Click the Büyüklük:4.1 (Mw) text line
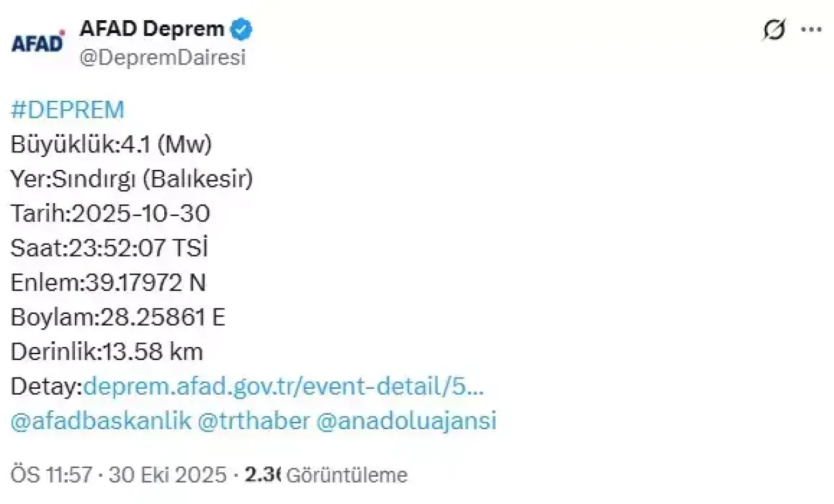Screen dimensions: 834x504 click(x=111, y=145)
